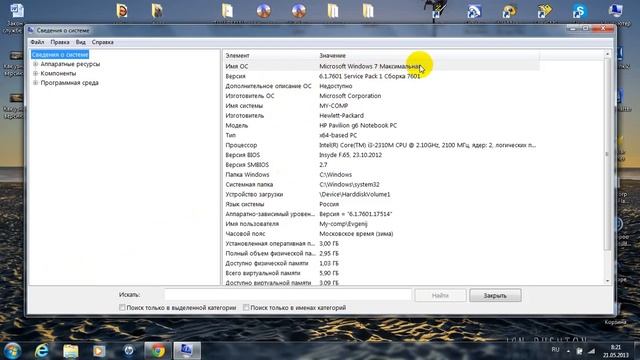640x360 pixels.
Task: Open the Вид menu
Action: [x=80, y=42]
